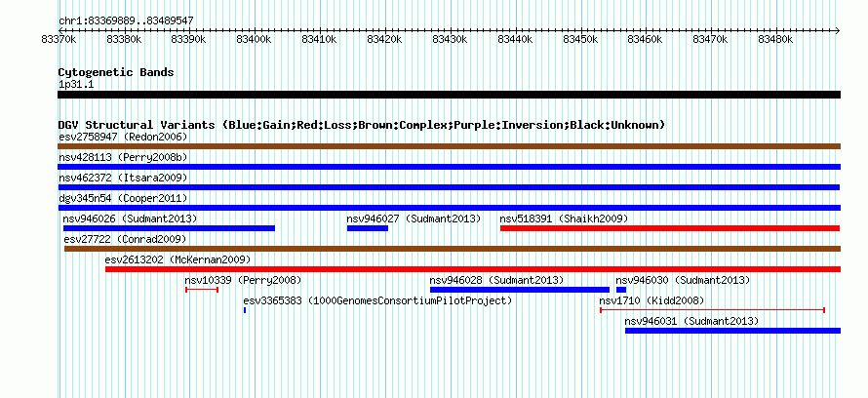Select the blue nsv946026 variant bar
This screenshot has width=868, height=398.
(x=169, y=228)
